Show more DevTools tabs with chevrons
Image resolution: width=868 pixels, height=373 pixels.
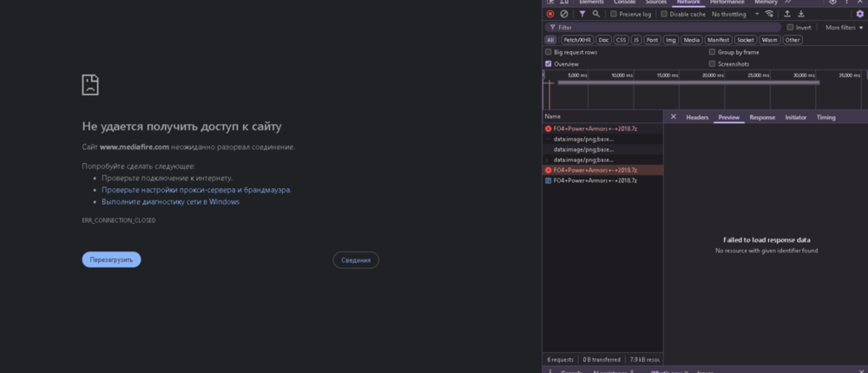(x=788, y=3)
